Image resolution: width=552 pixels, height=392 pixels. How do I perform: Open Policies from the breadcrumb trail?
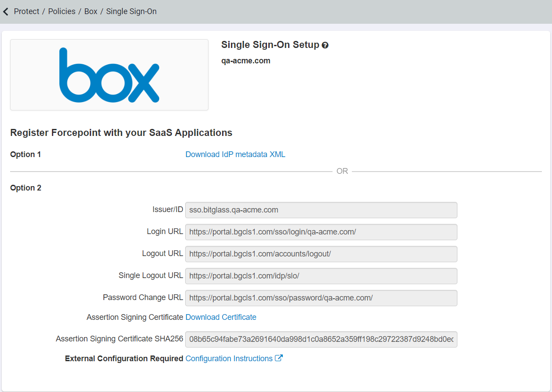coord(62,11)
